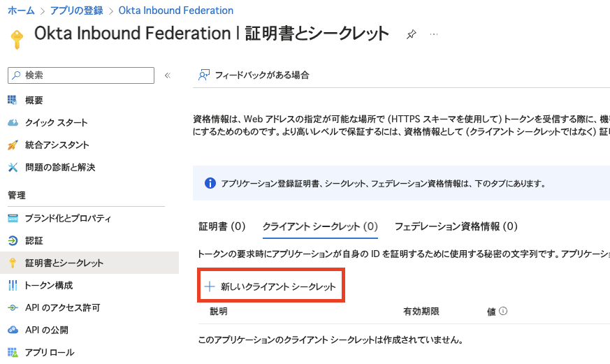This screenshot has width=610, height=364.
Task: Click the トークン構成 icon
Action: [13, 285]
